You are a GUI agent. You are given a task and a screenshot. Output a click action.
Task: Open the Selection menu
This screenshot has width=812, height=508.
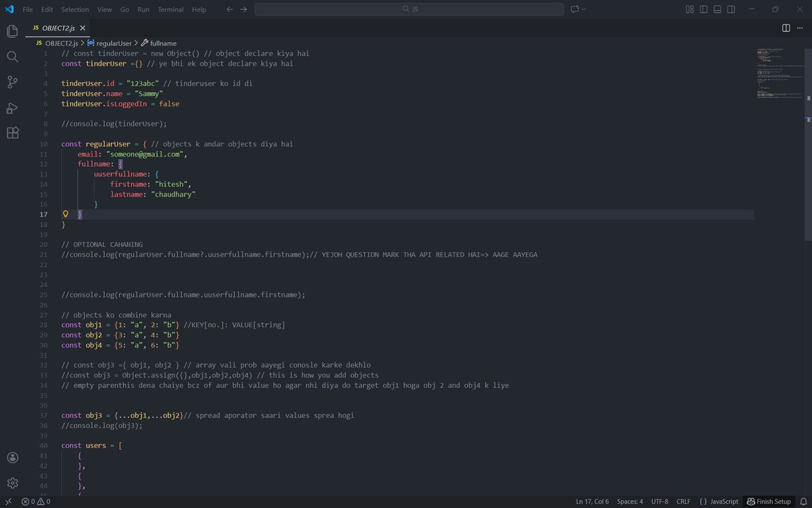tap(74, 9)
